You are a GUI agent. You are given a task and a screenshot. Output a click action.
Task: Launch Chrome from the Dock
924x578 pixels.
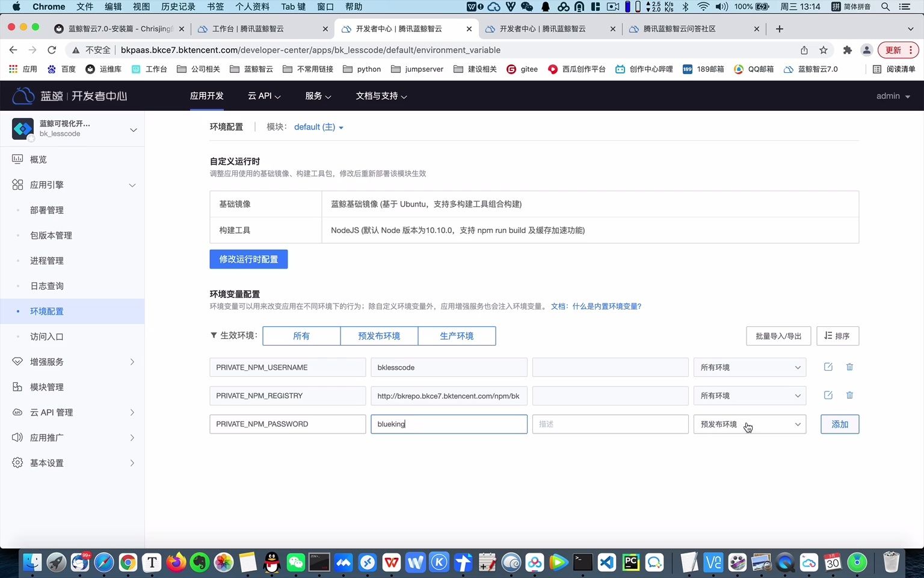click(128, 562)
